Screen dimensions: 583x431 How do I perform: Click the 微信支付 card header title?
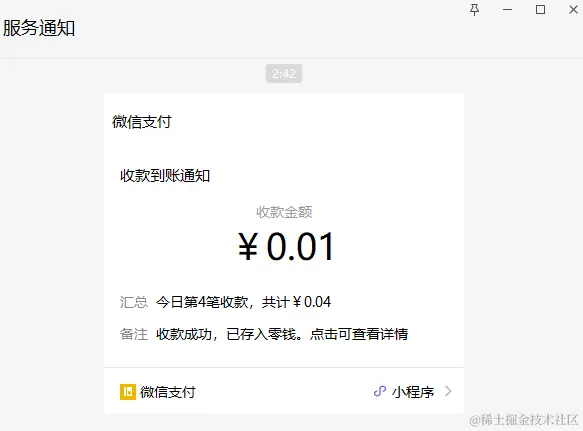142,122
